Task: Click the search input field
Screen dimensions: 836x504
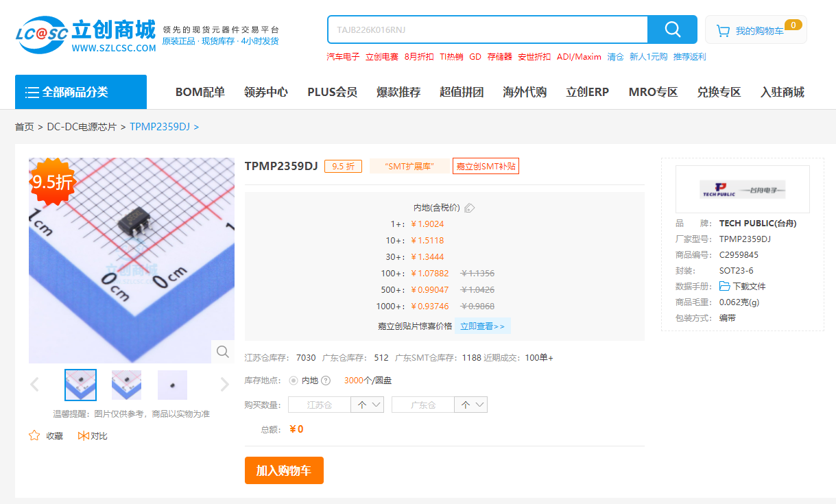Action: click(488, 29)
